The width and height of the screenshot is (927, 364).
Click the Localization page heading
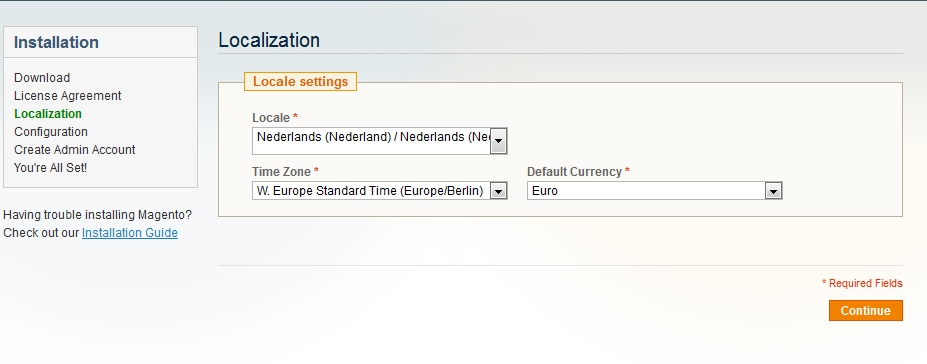tap(269, 40)
